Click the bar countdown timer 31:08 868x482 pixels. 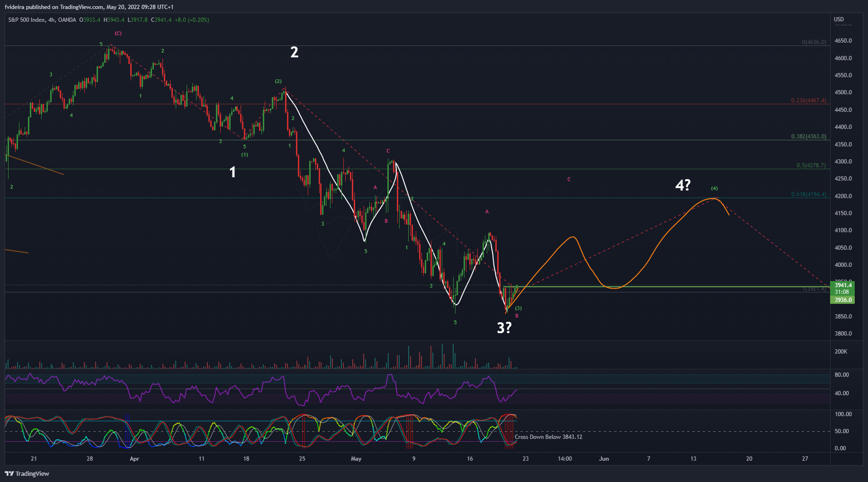843,292
